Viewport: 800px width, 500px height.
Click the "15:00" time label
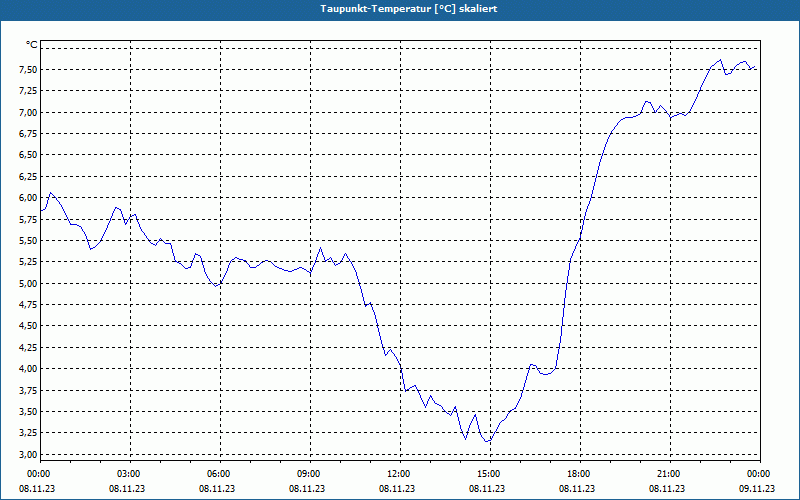coord(488,474)
